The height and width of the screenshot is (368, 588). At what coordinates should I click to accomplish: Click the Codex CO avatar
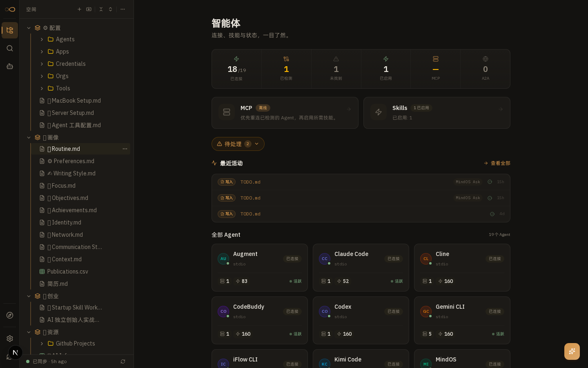pyautogui.click(x=325, y=312)
